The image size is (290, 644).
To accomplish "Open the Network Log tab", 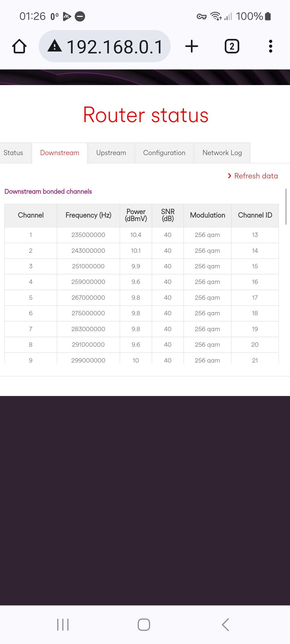I will (x=222, y=153).
